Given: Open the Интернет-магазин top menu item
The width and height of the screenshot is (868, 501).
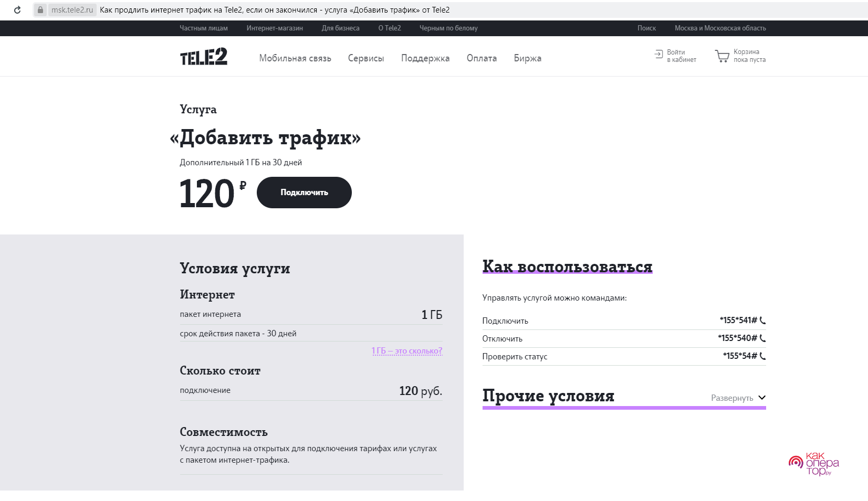Looking at the screenshot, I should [275, 28].
